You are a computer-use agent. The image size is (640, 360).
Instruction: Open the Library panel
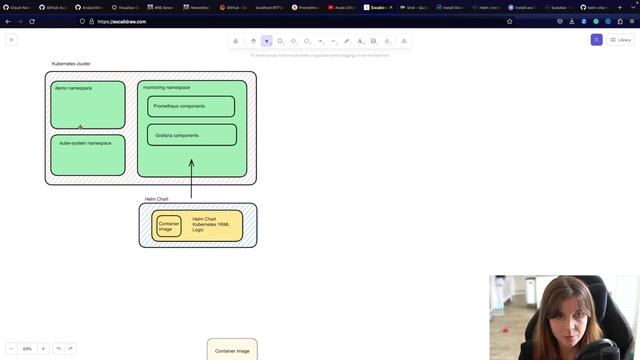620,40
